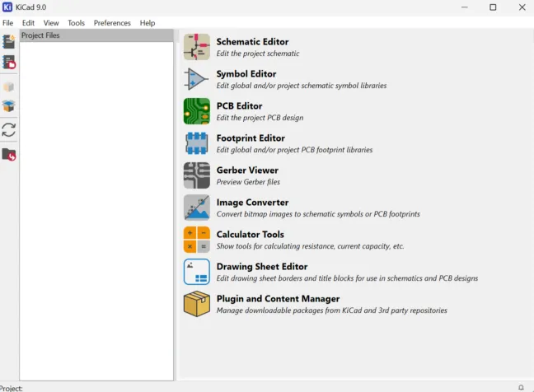Open the Drawing Sheet Editor icon
This screenshot has width=534, height=392.
tap(196, 272)
